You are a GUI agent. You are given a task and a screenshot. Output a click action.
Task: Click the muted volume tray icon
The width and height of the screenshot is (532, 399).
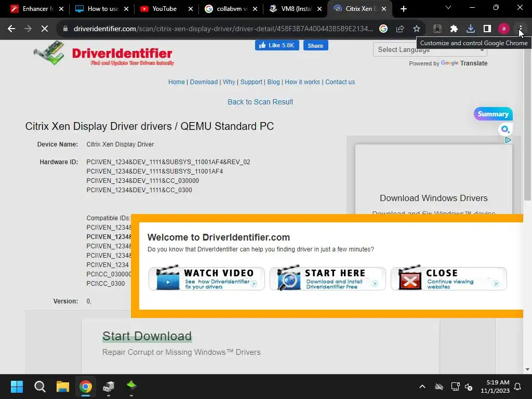click(x=469, y=387)
